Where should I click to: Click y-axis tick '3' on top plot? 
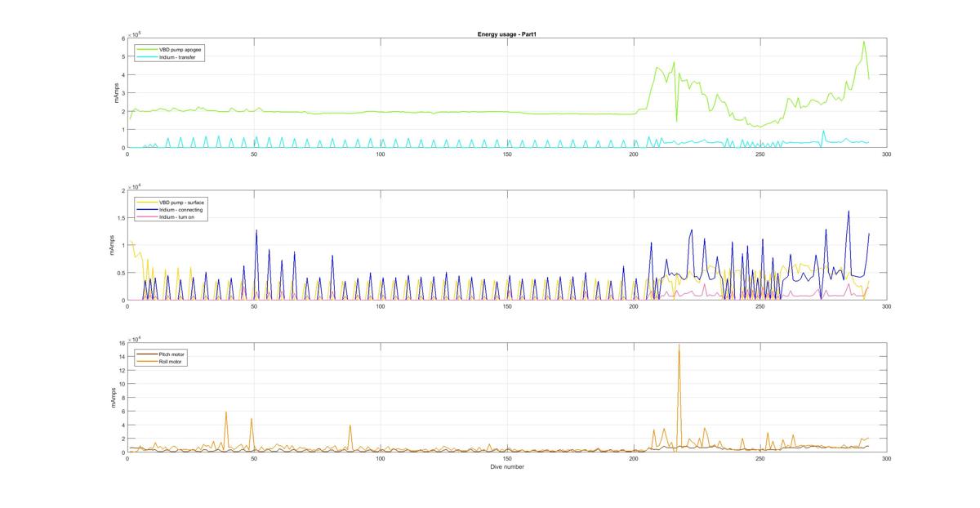122,93
